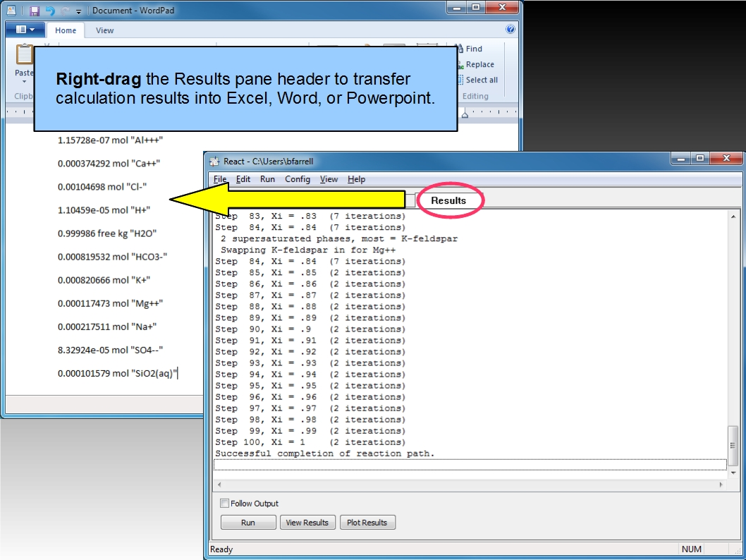746x560 pixels.
Task: Close the WordPad window
Action: click(x=502, y=7)
